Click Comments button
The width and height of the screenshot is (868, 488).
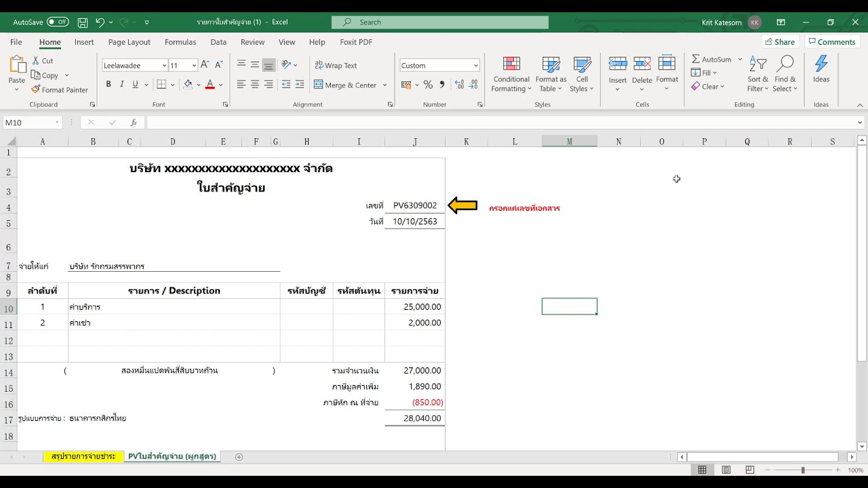tap(831, 42)
